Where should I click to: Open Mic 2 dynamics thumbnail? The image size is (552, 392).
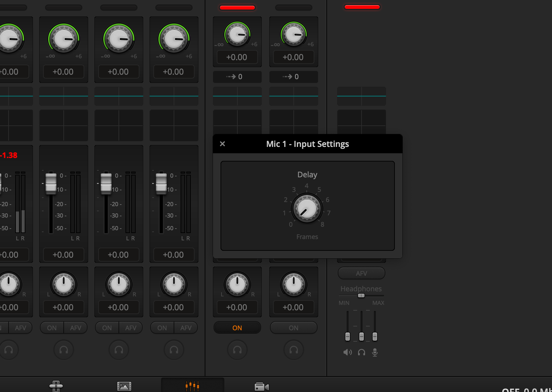294,122
